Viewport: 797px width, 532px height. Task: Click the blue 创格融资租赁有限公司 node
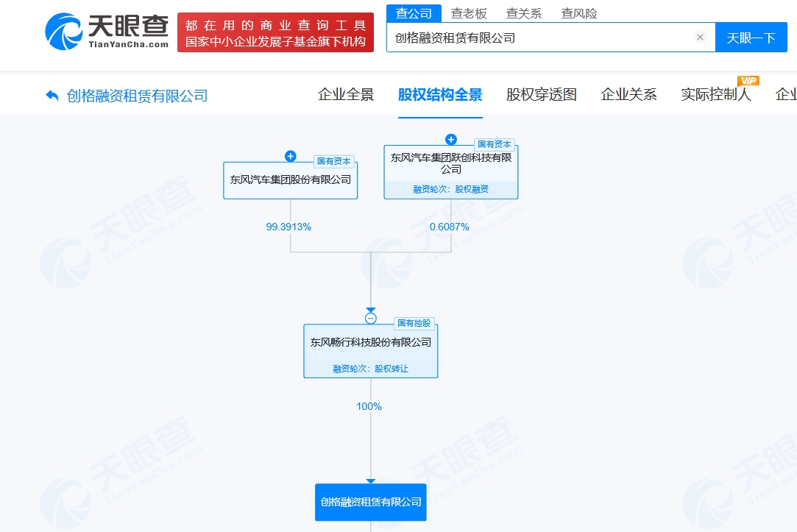tap(371, 502)
